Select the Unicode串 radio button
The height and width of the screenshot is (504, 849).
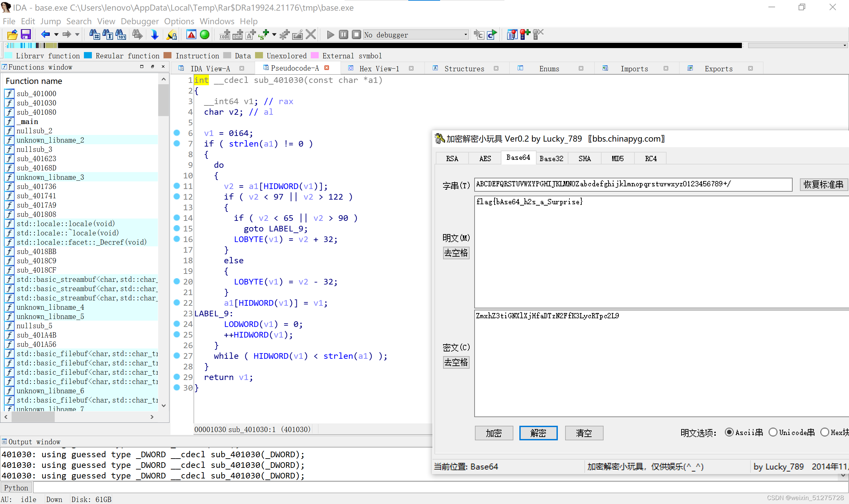[773, 432]
